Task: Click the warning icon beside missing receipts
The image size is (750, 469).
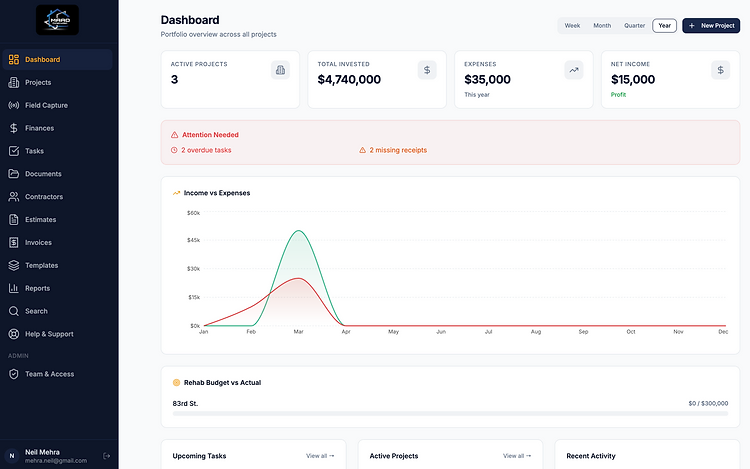Action: click(x=363, y=150)
